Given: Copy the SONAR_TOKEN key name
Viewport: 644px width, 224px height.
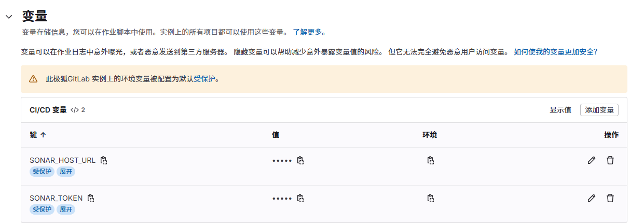Looking at the screenshot, I should [91, 198].
